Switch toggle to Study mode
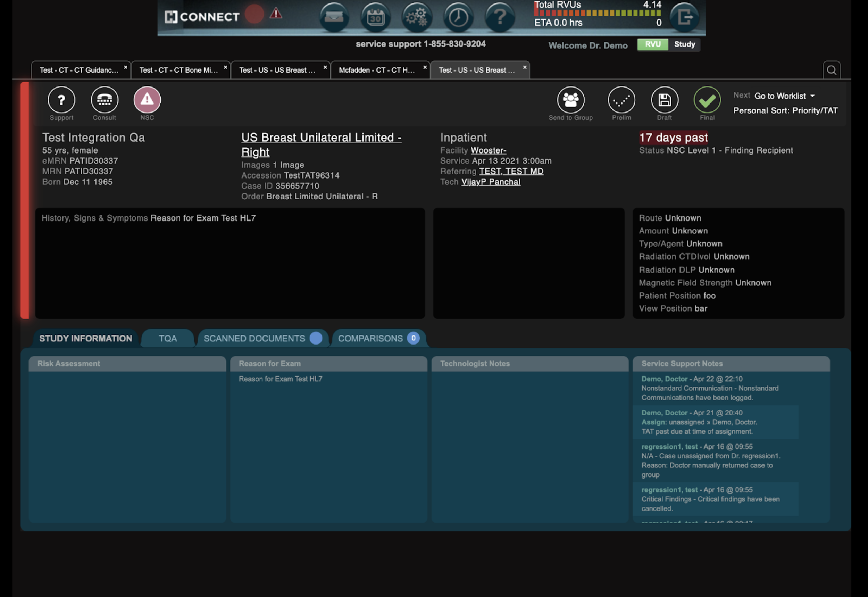 [x=684, y=44]
